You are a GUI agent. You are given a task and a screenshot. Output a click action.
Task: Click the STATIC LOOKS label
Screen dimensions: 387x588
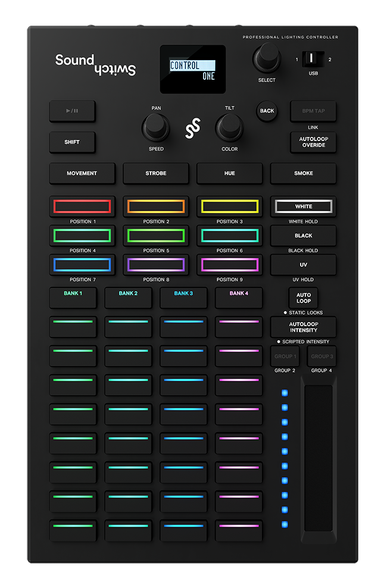(305, 313)
